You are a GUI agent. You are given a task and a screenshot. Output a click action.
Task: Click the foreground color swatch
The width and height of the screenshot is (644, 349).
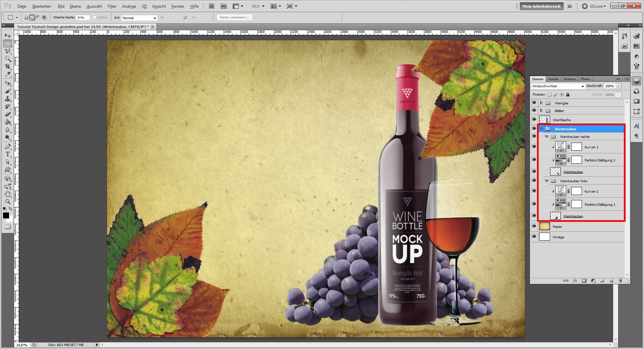pos(6,215)
